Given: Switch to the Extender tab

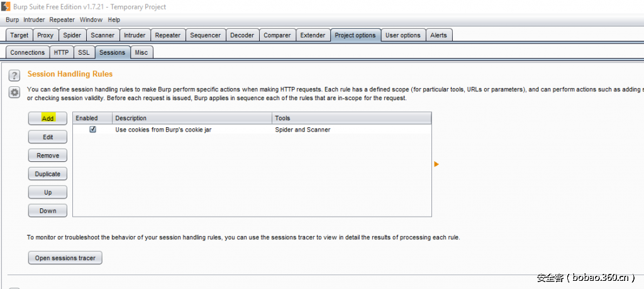Looking at the screenshot, I should 313,35.
